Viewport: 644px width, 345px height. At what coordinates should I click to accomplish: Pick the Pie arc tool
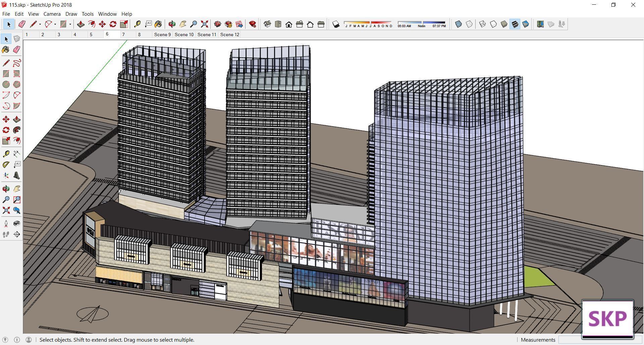pos(17,106)
